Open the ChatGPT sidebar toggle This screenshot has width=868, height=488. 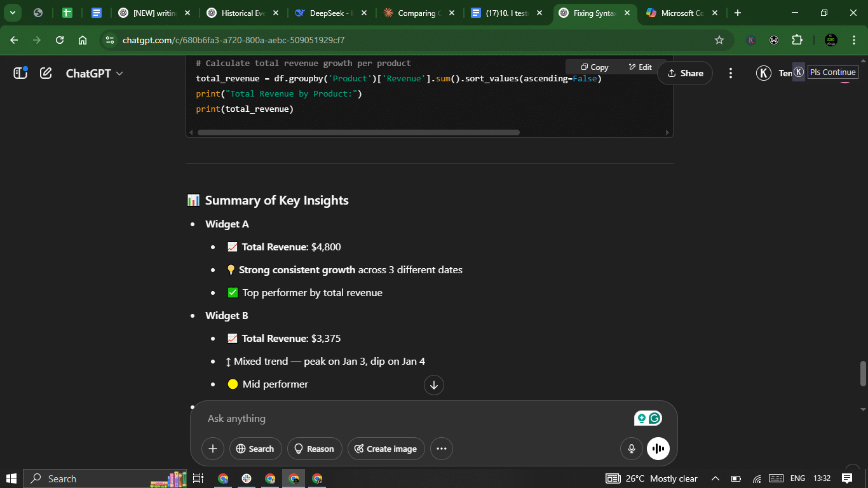(20, 73)
